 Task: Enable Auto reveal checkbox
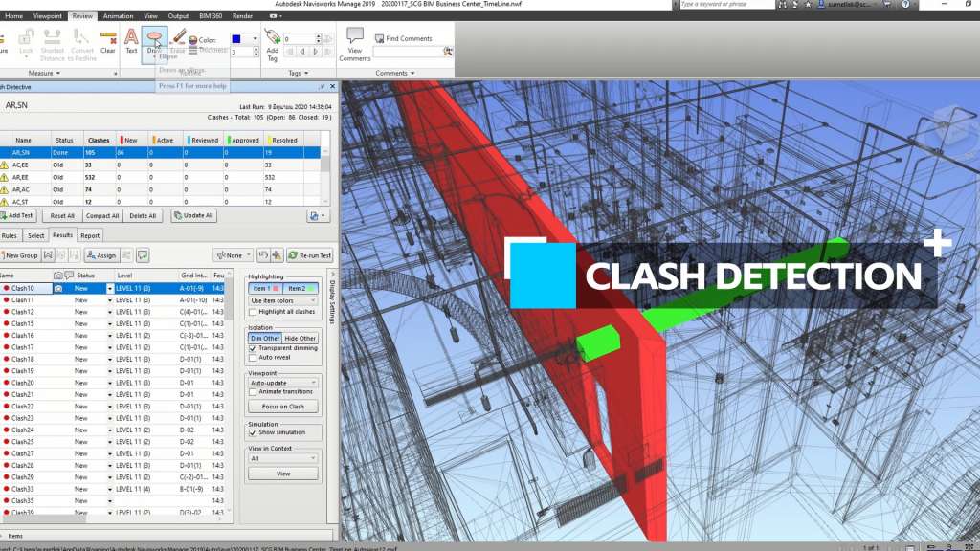point(253,358)
